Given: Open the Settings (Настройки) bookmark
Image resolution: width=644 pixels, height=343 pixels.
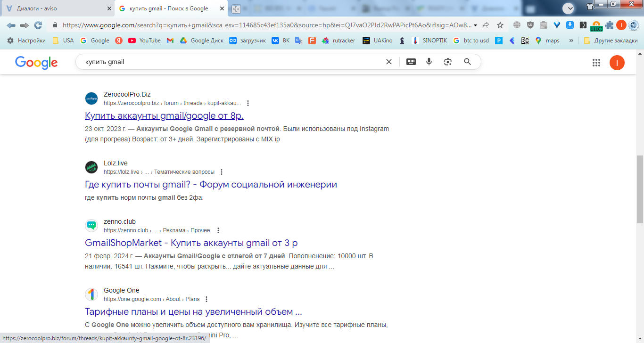Looking at the screenshot, I should [x=26, y=41].
